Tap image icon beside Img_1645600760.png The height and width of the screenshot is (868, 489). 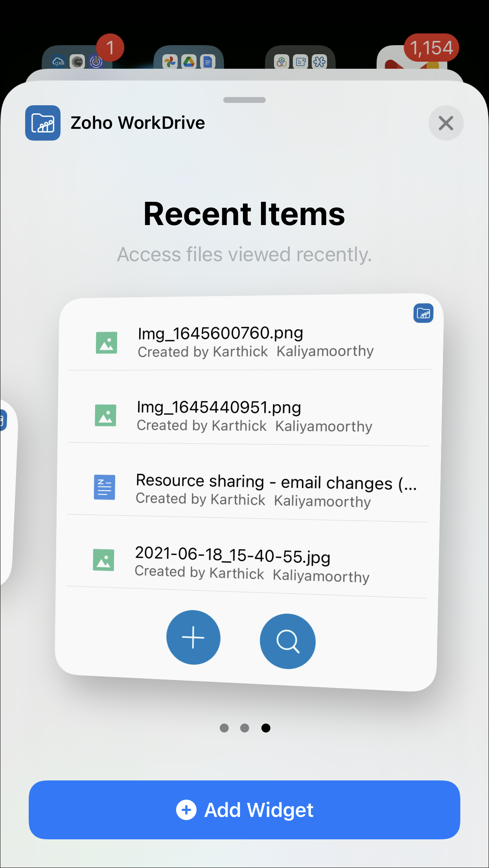107,343
